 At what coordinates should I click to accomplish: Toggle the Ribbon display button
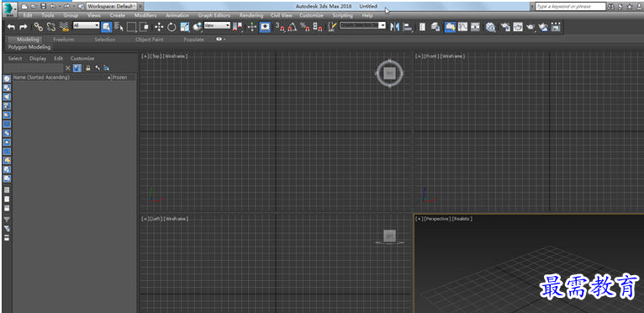pos(450,27)
